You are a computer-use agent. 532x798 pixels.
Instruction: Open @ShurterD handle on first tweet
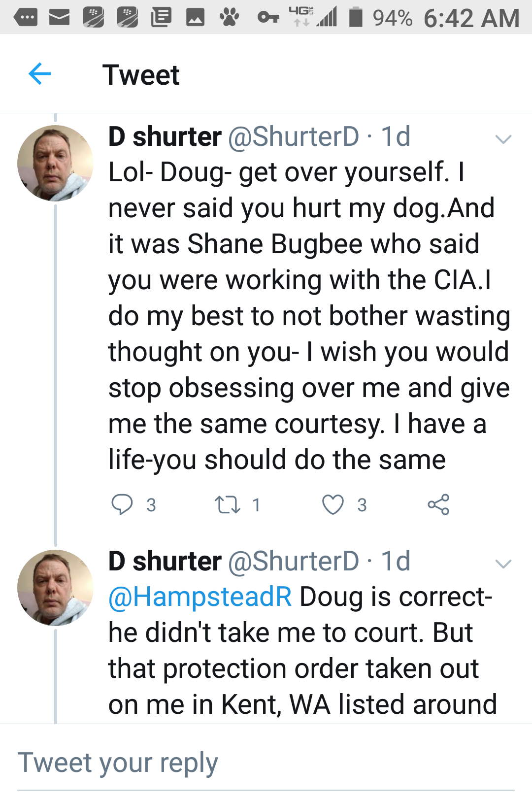[x=294, y=136]
